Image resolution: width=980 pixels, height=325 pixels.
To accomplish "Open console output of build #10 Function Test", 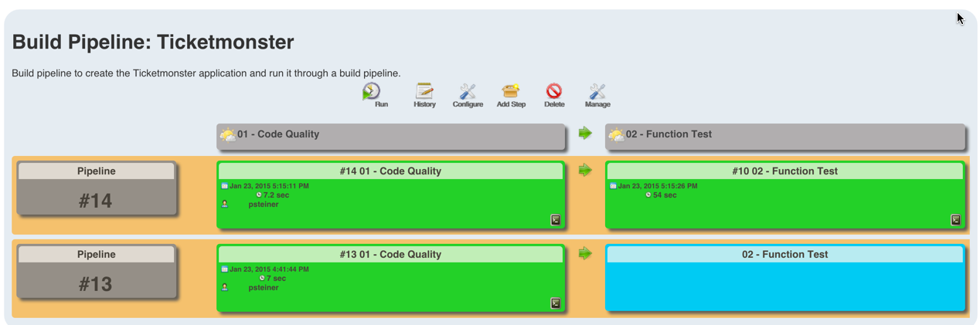I will pos(955,220).
